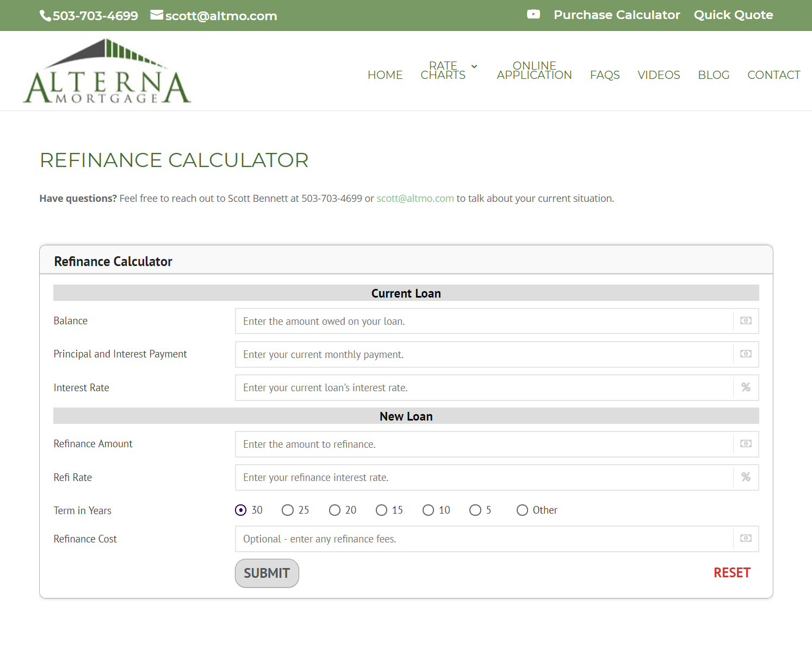812x648 pixels.
Task: Click the dollar icon for Principal and Interest Payment
Action: (x=745, y=354)
